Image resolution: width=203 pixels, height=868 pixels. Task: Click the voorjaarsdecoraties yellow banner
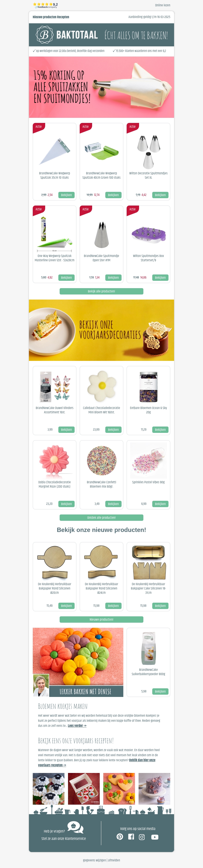point(101,330)
